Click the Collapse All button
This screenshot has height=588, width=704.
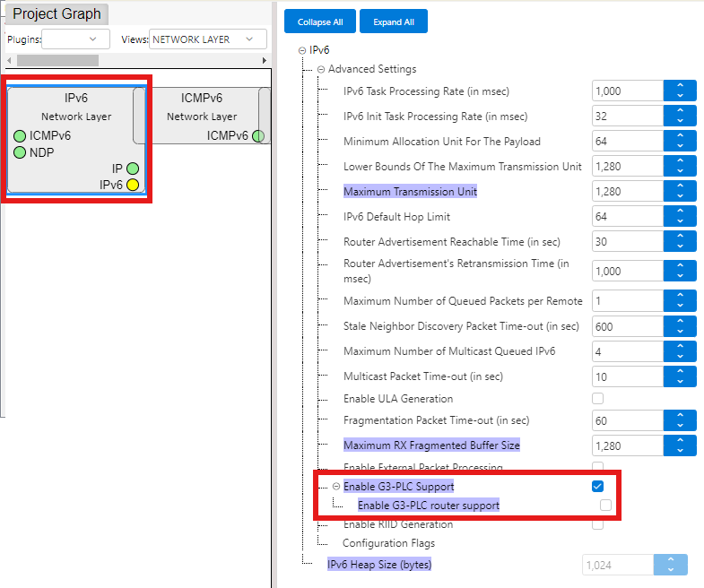pos(320,22)
